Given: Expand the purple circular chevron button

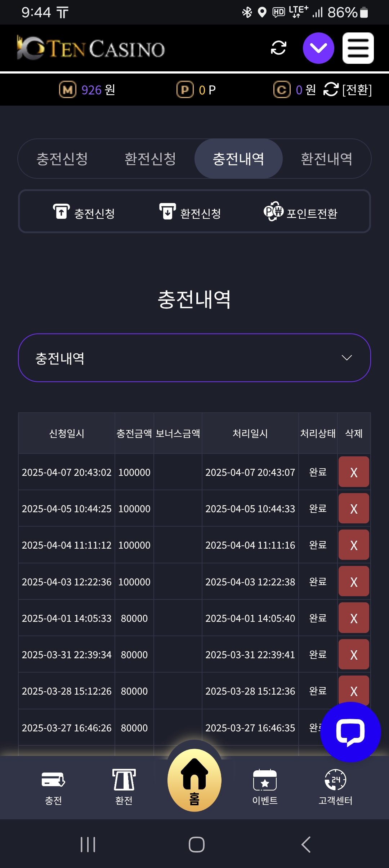Looking at the screenshot, I should point(318,48).
